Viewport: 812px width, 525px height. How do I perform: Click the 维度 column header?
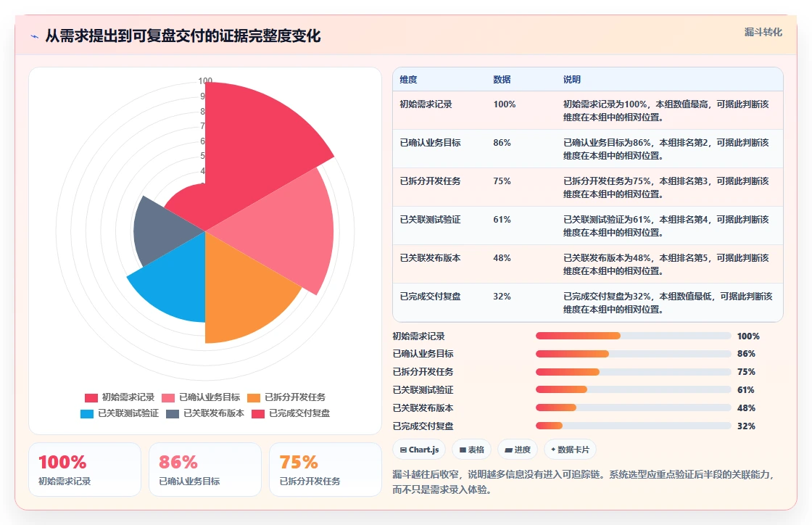[408, 80]
